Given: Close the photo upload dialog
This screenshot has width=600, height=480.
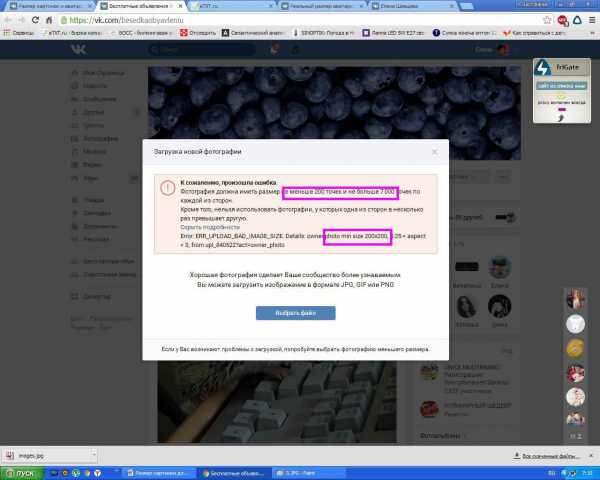Looking at the screenshot, I should (x=435, y=152).
